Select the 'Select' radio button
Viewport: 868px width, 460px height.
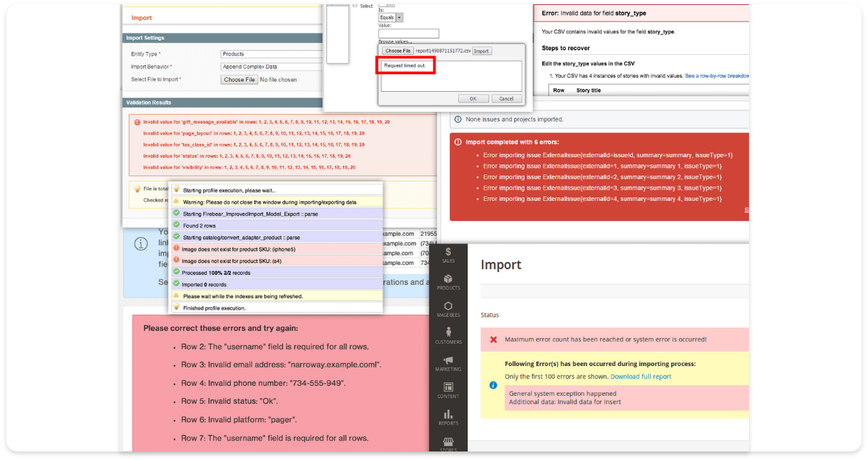[x=356, y=6]
